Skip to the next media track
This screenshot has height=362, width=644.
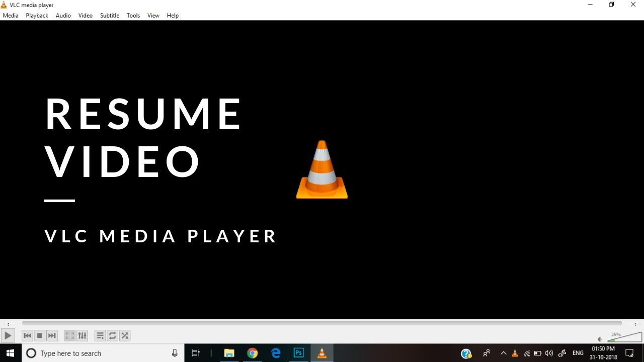[x=52, y=335]
